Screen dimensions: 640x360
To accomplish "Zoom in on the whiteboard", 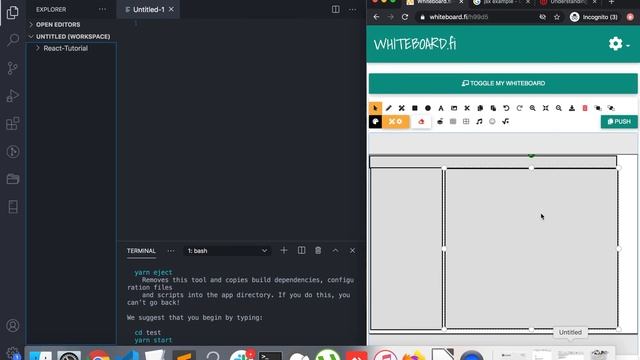I will 532,108.
